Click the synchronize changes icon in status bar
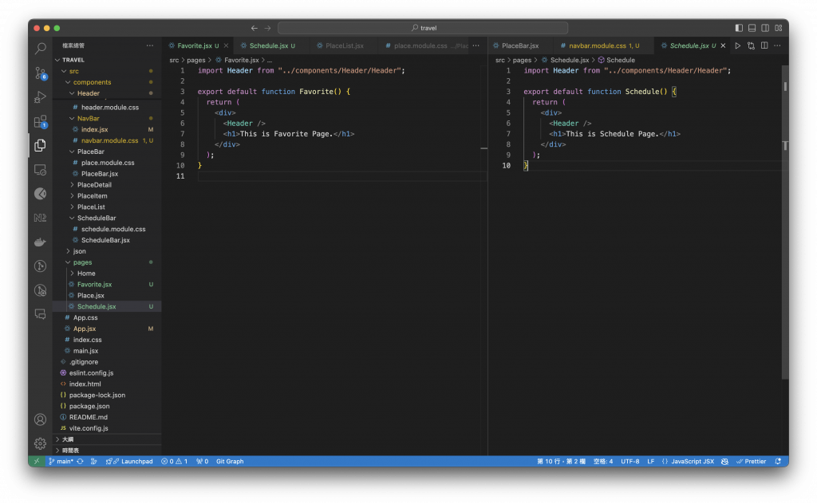The image size is (817, 504). pyautogui.click(x=81, y=461)
